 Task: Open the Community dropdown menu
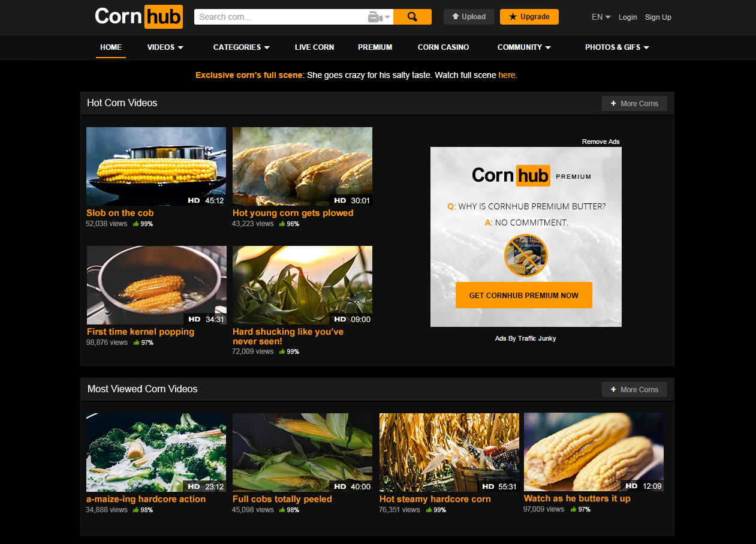click(x=523, y=47)
